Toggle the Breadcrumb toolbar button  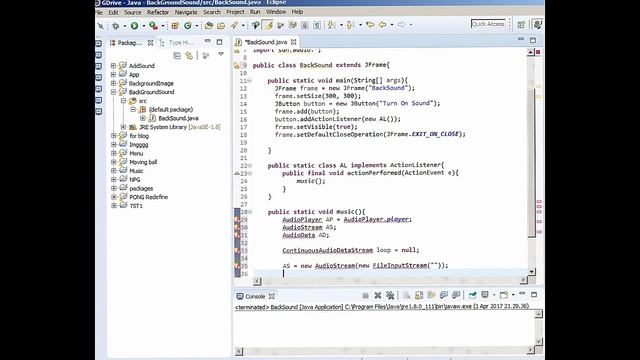click(x=256, y=25)
